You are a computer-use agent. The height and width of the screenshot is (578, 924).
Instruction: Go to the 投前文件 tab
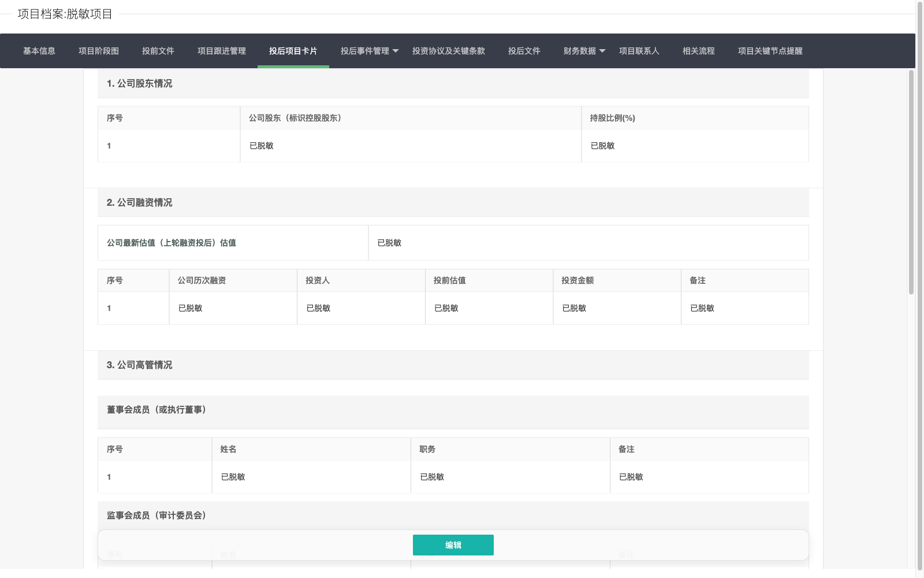click(x=158, y=51)
